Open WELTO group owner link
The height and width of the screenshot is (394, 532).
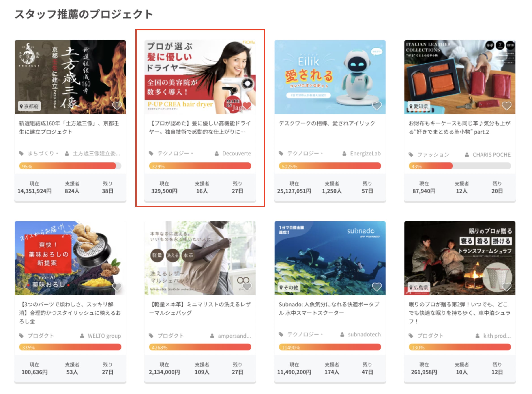[x=104, y=336]
